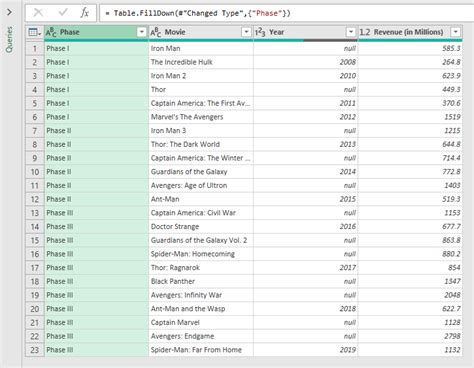Click Phase II cell in row 7
The image size is (474, 368).
click(x=96, y=131)
